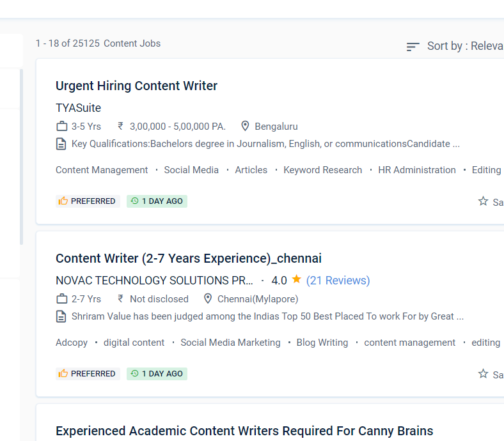Click the location pin beside Bengaluru

click(245, 126)
